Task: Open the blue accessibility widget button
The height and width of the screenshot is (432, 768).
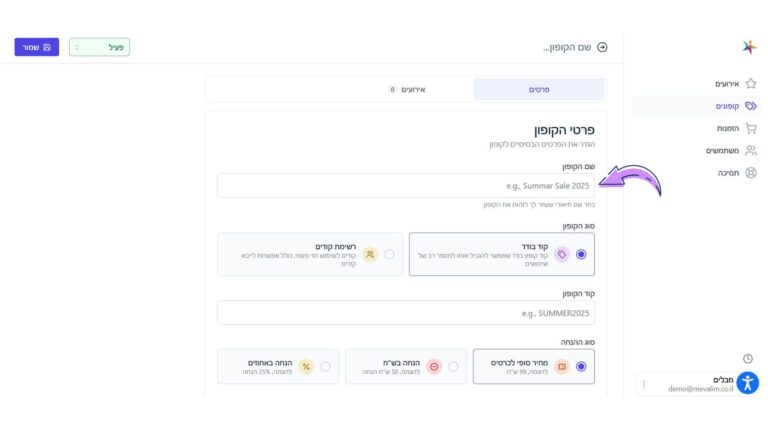Action: click(x=748, y=382)
